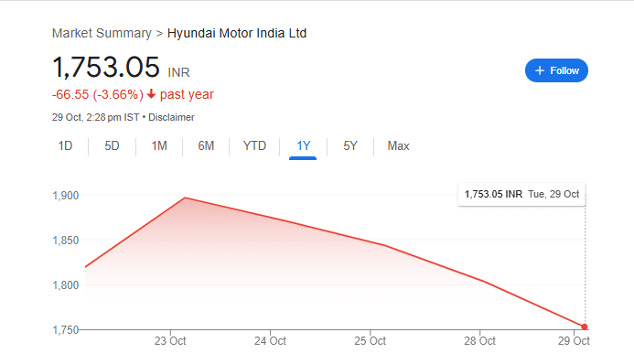The image size is (634, 364).
Task: Click the 1,750 y-axis label
Action: pyautogui.click(x=66, y=330)
